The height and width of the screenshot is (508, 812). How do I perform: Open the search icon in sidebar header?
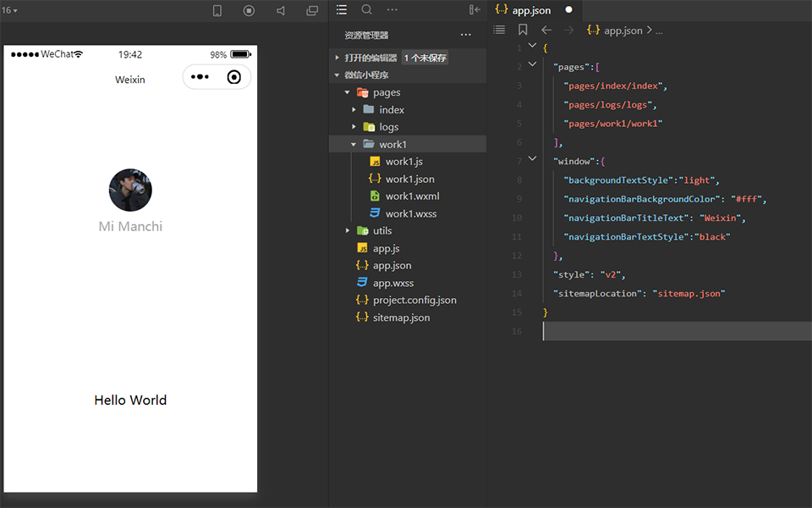[366, 9]
